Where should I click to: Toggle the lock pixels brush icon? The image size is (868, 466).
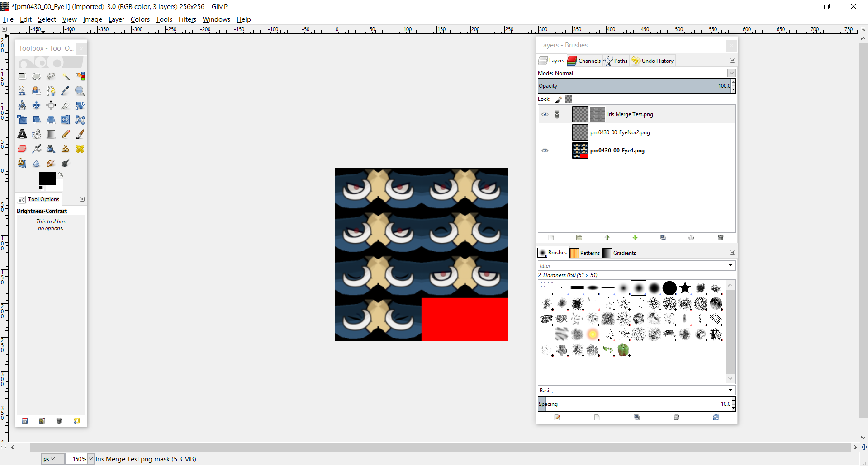559,99
